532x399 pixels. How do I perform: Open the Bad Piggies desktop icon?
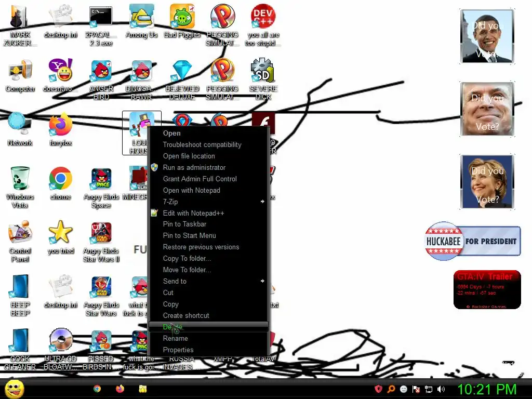(x=182, y=21)
